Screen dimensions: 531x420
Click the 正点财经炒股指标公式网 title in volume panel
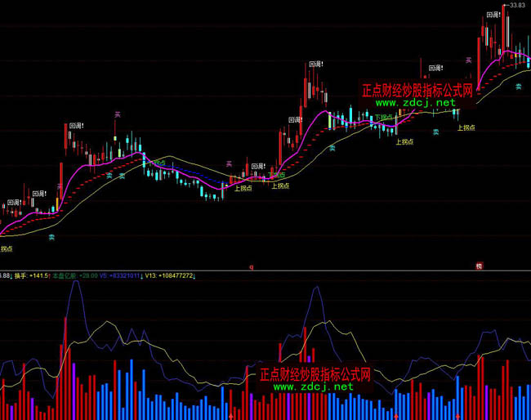pos(315,374)
